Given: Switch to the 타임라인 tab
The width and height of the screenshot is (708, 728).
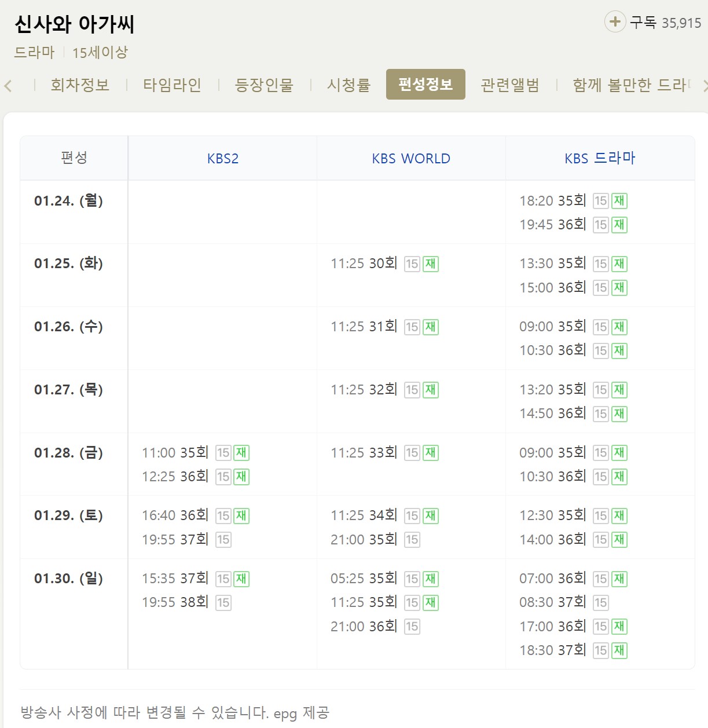Looking at the screenshot, I should 172,85.
